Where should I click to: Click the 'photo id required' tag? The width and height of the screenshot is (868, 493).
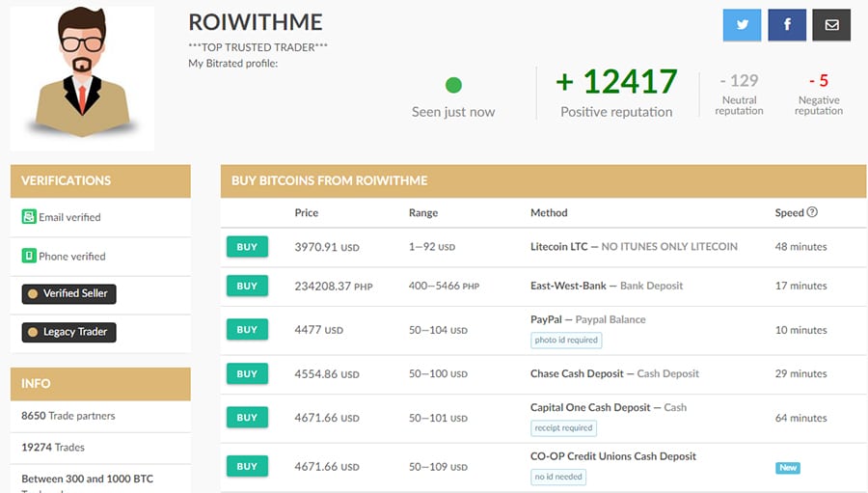pyautogui.click(x=566, y=340)
